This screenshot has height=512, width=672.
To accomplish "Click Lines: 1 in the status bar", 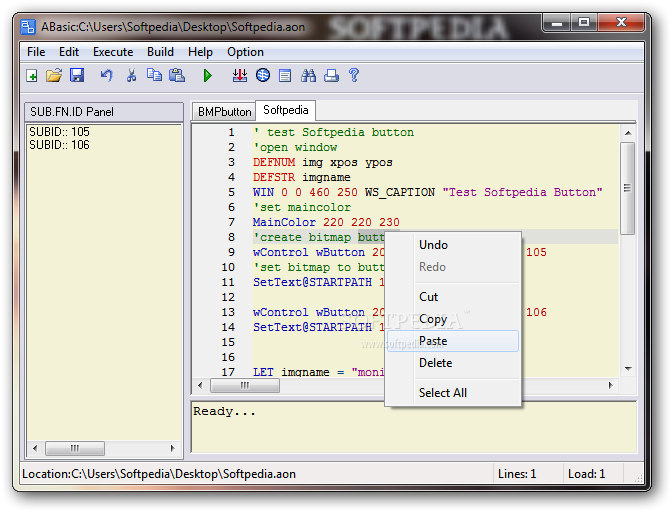I will tap(517, 474).
